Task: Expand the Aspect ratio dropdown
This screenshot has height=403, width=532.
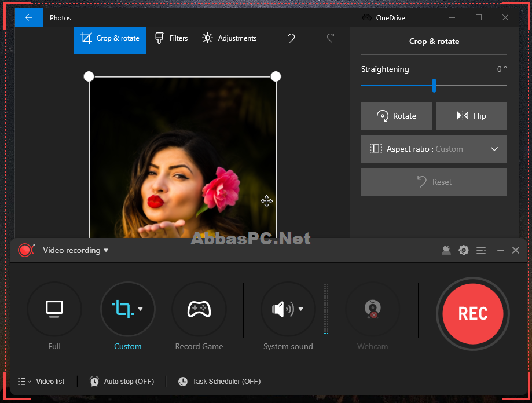Action: (x=434, y=149)
